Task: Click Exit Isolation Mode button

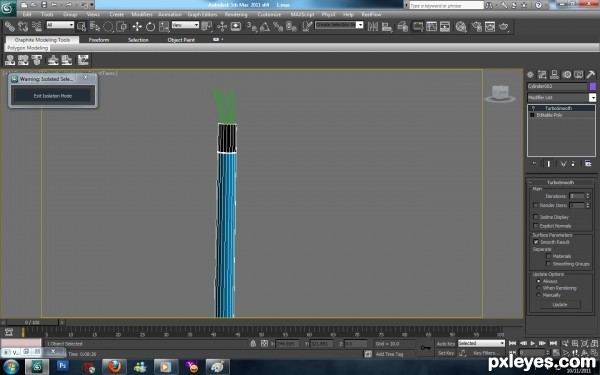Action: tap(53, 96)
